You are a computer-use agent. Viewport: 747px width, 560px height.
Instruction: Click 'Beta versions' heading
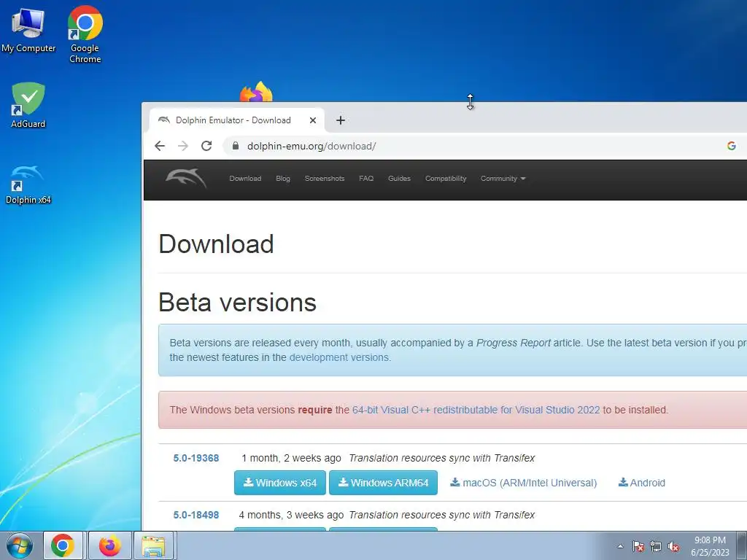237,303
